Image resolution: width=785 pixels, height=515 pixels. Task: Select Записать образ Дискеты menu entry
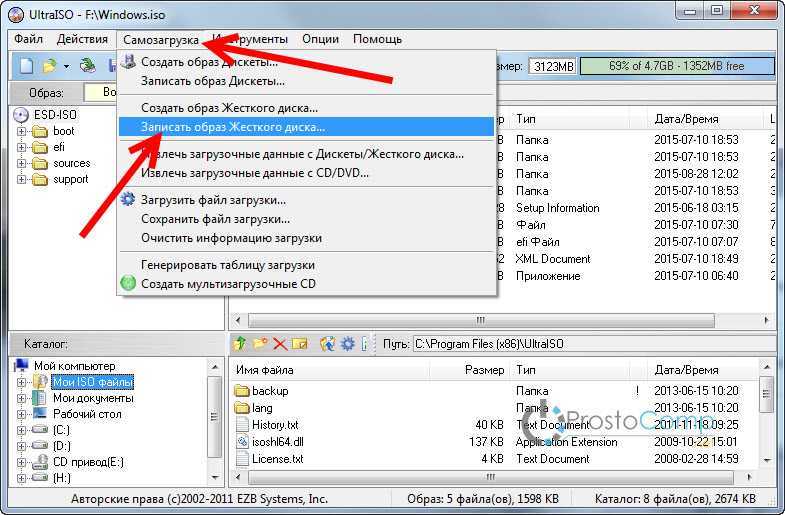click(306, 81)
